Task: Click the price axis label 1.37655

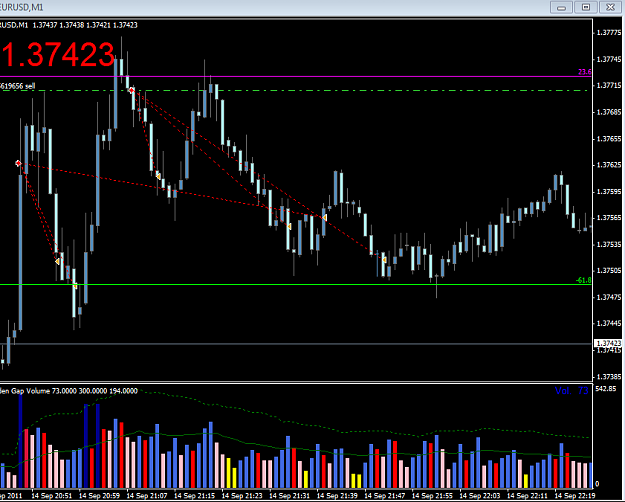Action: (x=608, y=139)
